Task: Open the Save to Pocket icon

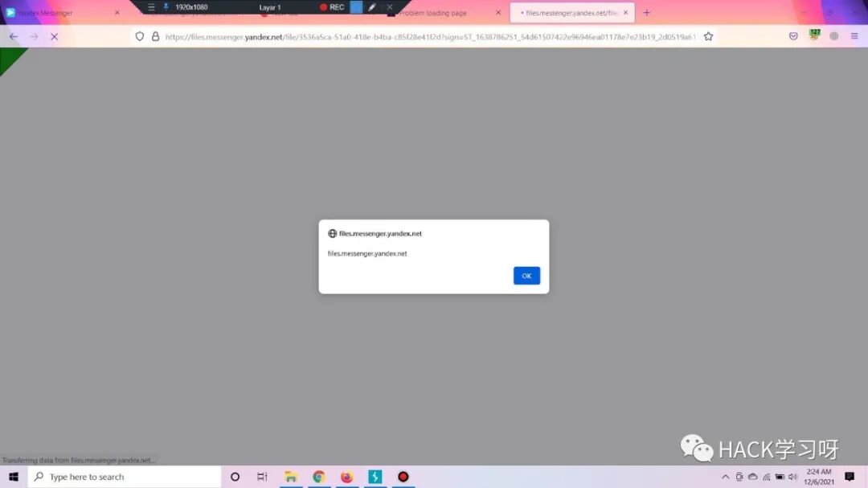Action: coord(793,36)
